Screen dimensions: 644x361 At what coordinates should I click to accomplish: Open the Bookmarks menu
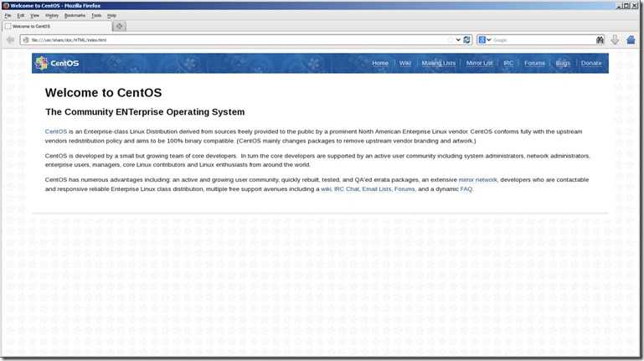pyautogui.click(x=75, y=16)
